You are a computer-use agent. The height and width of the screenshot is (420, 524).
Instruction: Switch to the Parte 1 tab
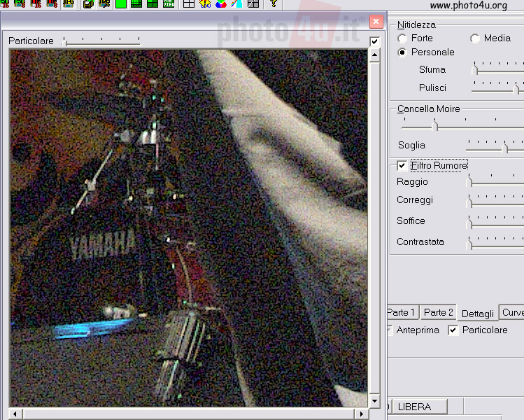click(x=402, y=312)
